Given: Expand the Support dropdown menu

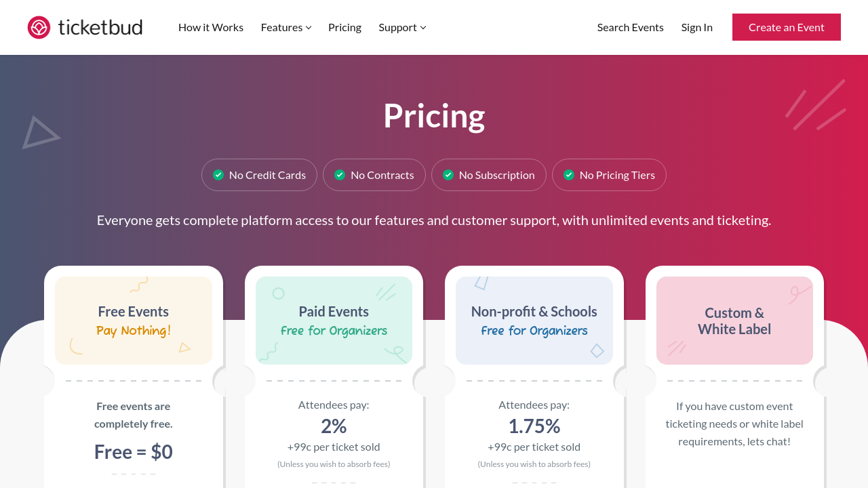Looking at the screenshot, I should point(397,27).
